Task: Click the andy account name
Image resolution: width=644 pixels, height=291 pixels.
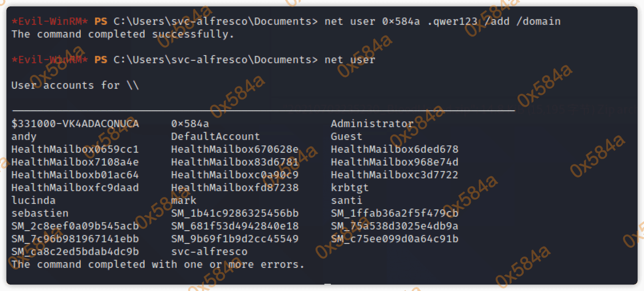Action: click(24, 136)
